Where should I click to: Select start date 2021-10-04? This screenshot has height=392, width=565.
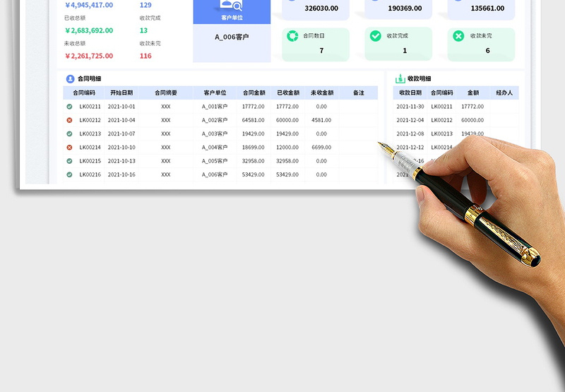coord(121,120)
